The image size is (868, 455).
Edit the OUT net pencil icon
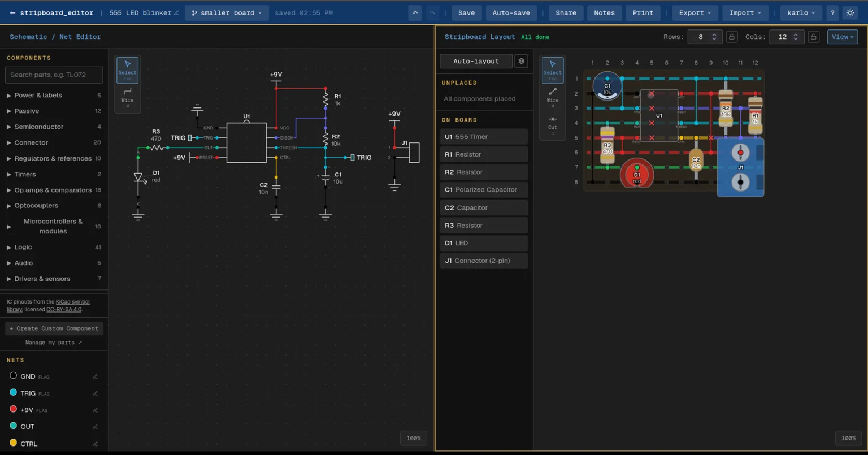point(95,427)
